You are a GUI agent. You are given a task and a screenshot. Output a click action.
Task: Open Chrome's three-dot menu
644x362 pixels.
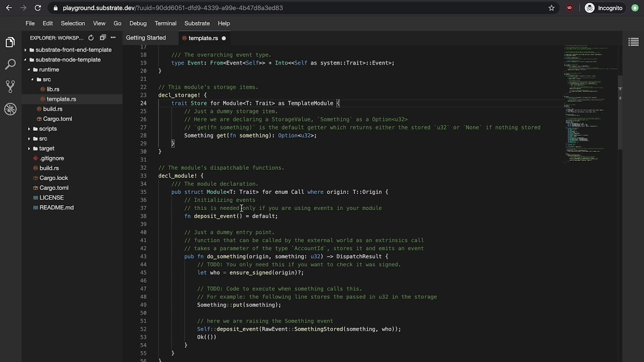[634, 8]
